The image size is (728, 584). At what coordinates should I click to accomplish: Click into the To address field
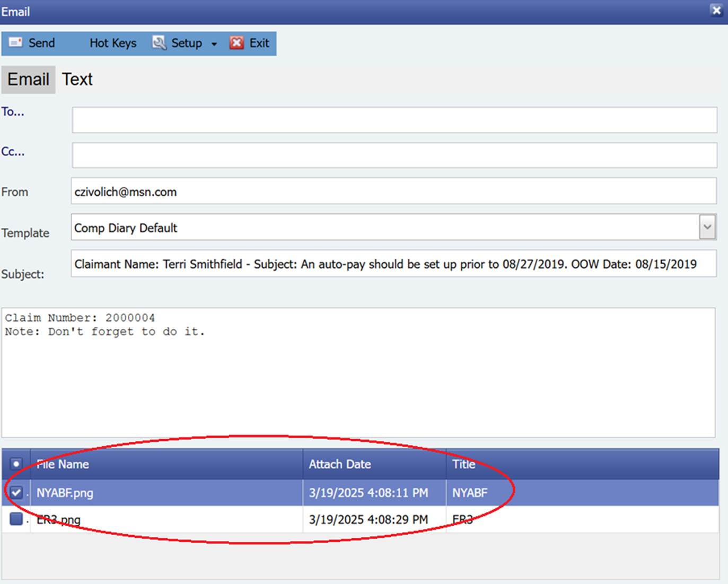click(394, 120)
